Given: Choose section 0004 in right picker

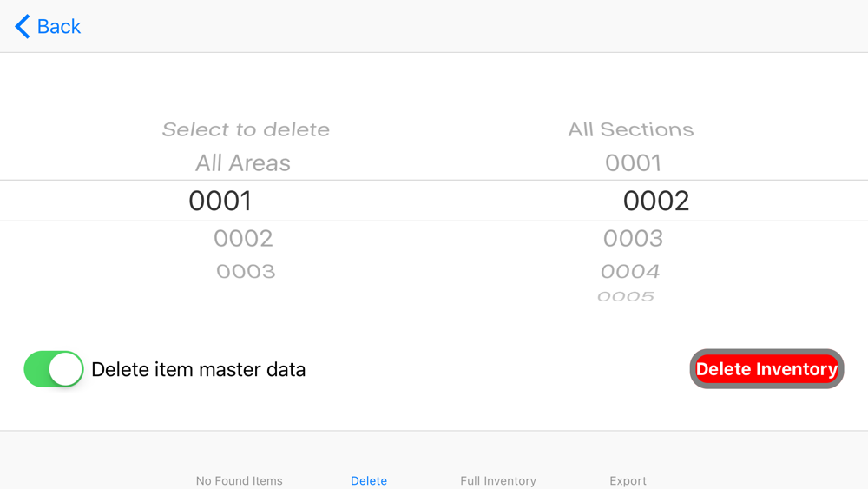Looking at the screenshot, I should [x=630, y=272].
